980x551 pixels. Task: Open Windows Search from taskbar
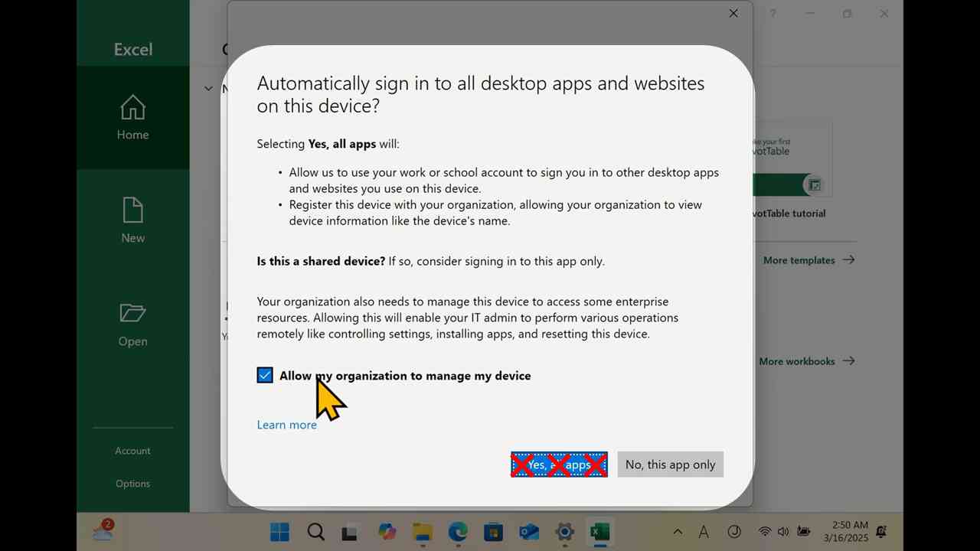pyautogui.click(x=315, y=532)
